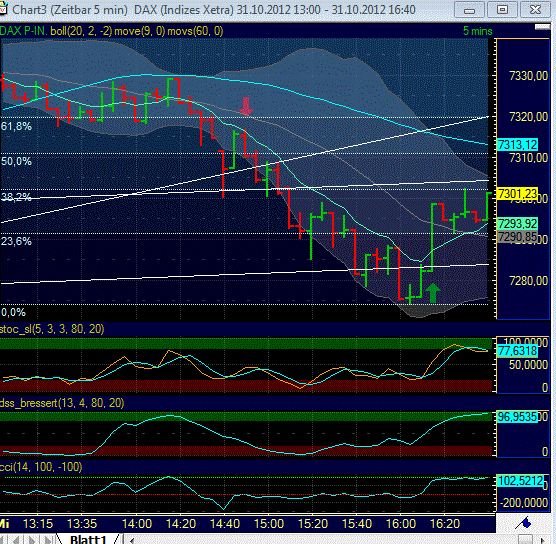
Task: Click the '15:20' time axis label
Action: 313,524
